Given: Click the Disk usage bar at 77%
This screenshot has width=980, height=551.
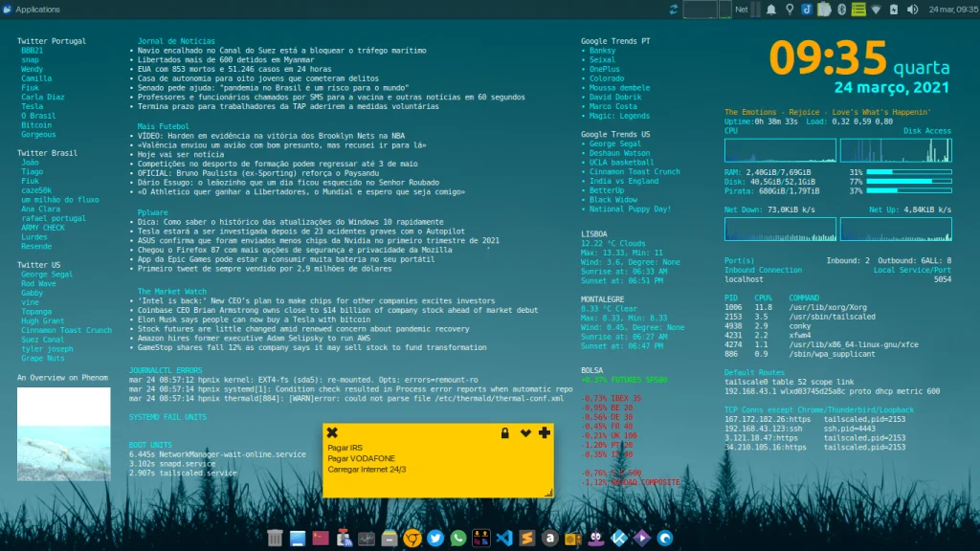Looking at the screenshot, I should coord(909,181).
